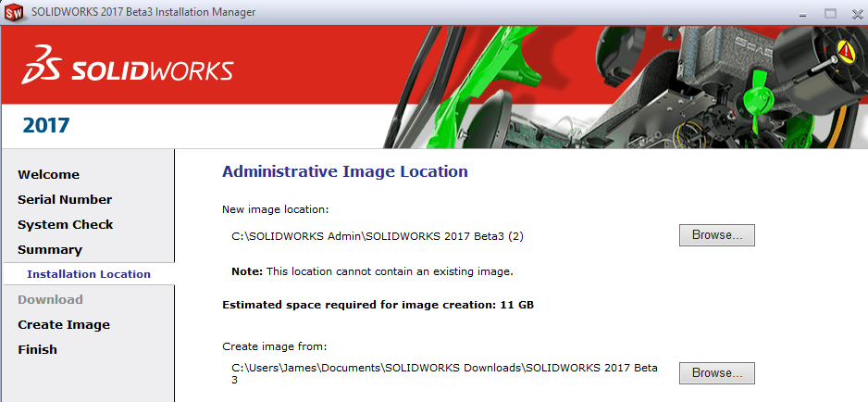Viewport: 868px width, 402px height.
Task: Browse for the Create image from folder
Action: [717, 373]
